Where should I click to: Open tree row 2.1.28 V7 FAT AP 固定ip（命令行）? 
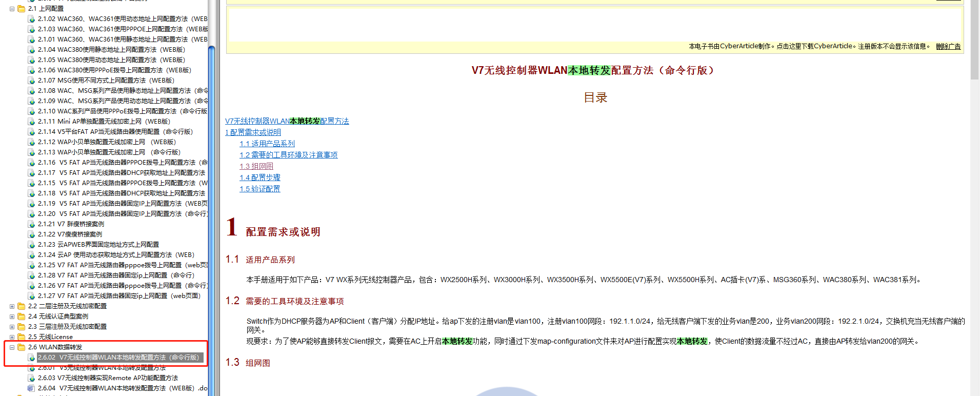point(116,275)
